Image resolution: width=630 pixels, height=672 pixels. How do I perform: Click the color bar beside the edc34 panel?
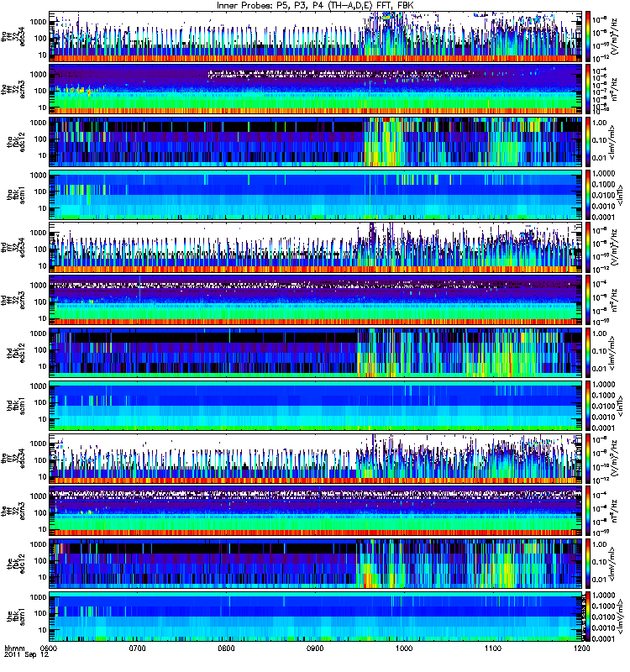[x=588, y=459]
